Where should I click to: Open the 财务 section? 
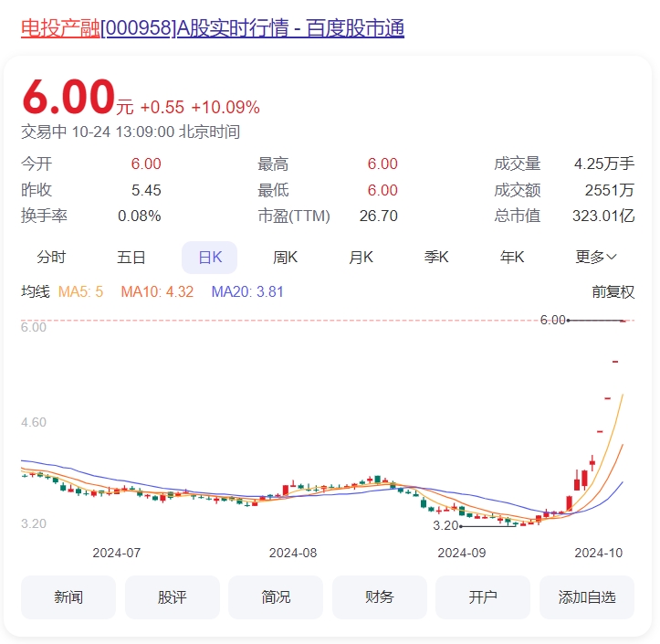pyautogui.click(x=380, y=597)
